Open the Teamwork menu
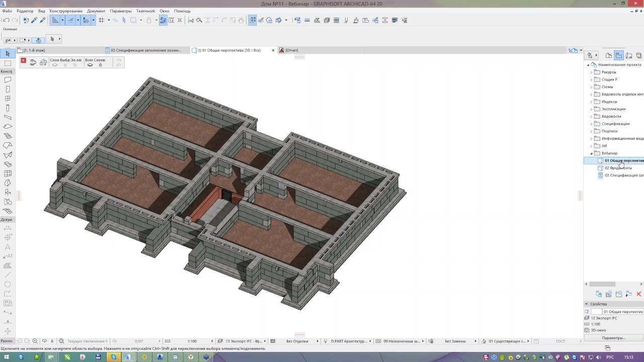 (145, 11)
